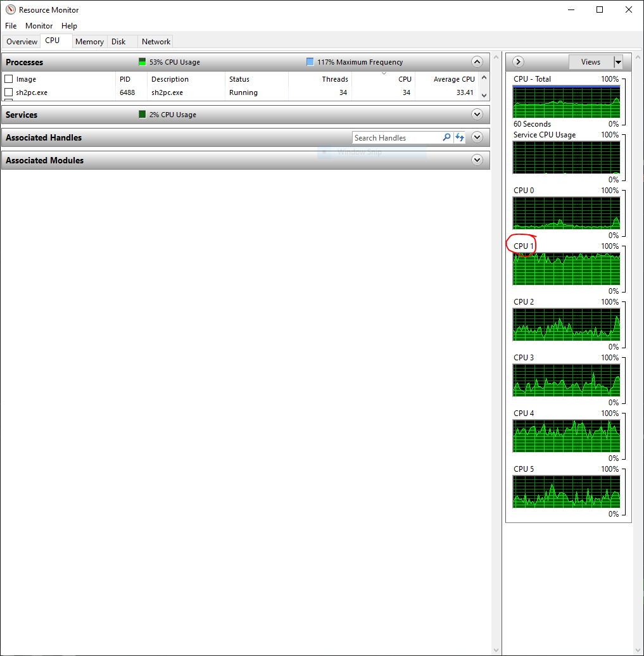This screenshot has width=644, height=656.
Task: Click the search magnifier icon in Search Handles
Action: tap(446, 137)
